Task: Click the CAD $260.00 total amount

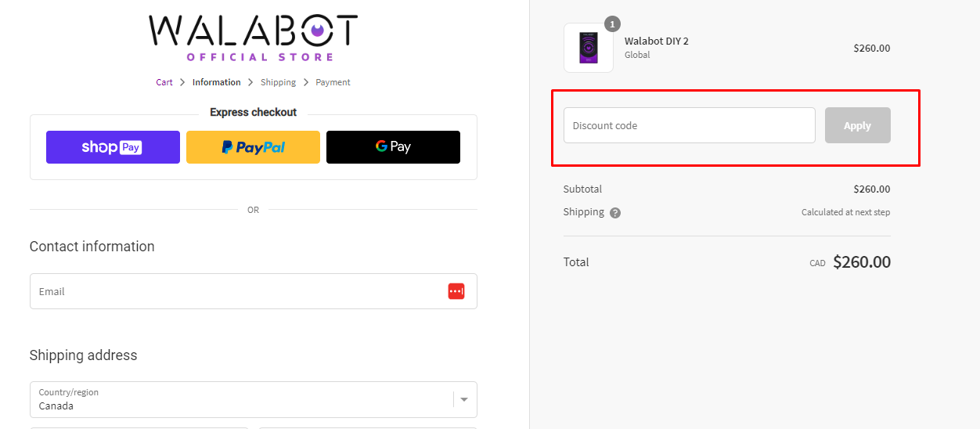Action: 850,262
